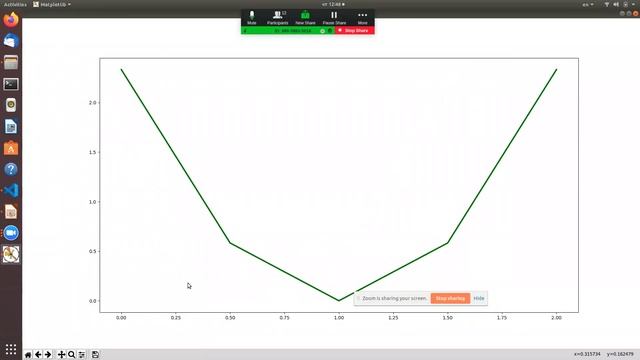Viewport: 640px width, 360px height.
Task: Click Pause Share in Zoom toolbar
Action: (x=334, y=18)
